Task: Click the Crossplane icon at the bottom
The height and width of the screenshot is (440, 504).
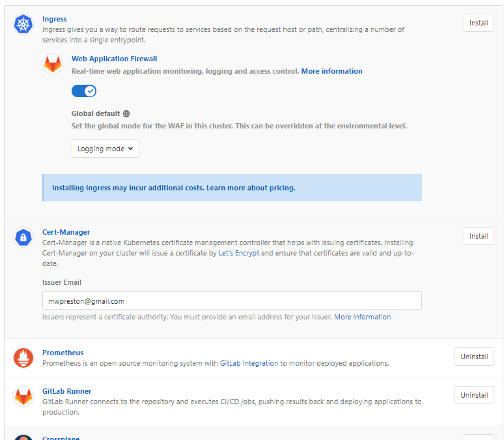Action: [23, 437]
